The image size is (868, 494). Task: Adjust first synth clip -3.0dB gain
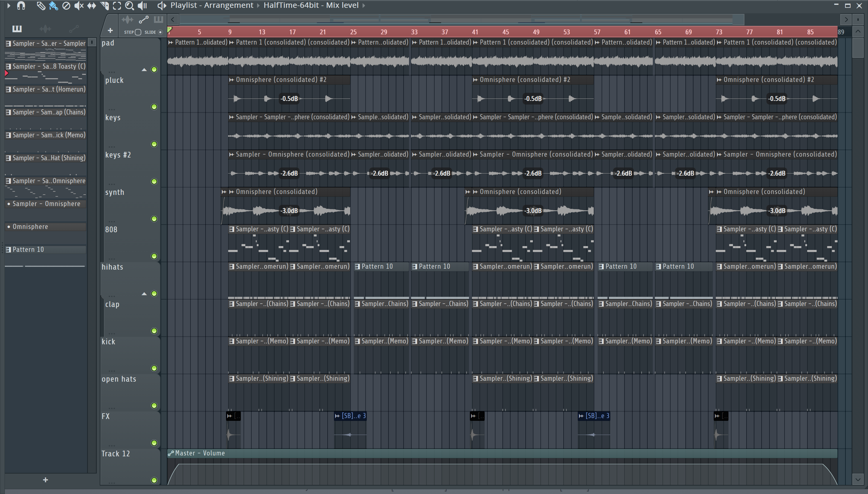coord(289,211)
